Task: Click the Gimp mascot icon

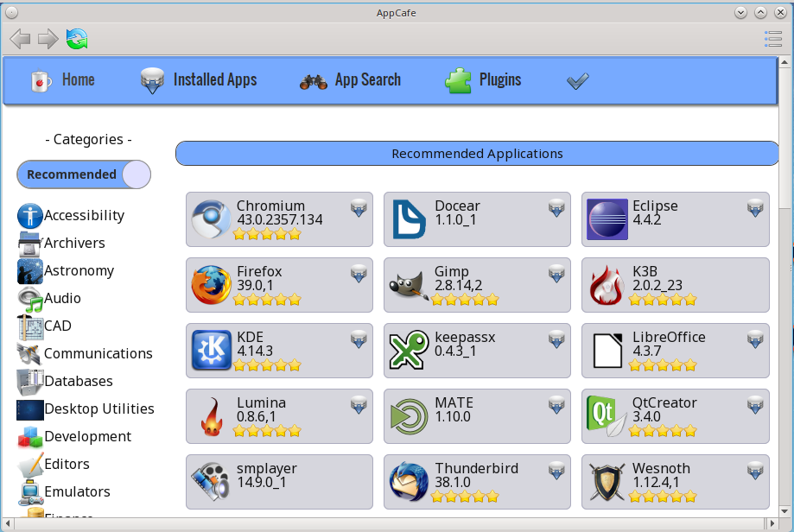Action: point(410,285)
